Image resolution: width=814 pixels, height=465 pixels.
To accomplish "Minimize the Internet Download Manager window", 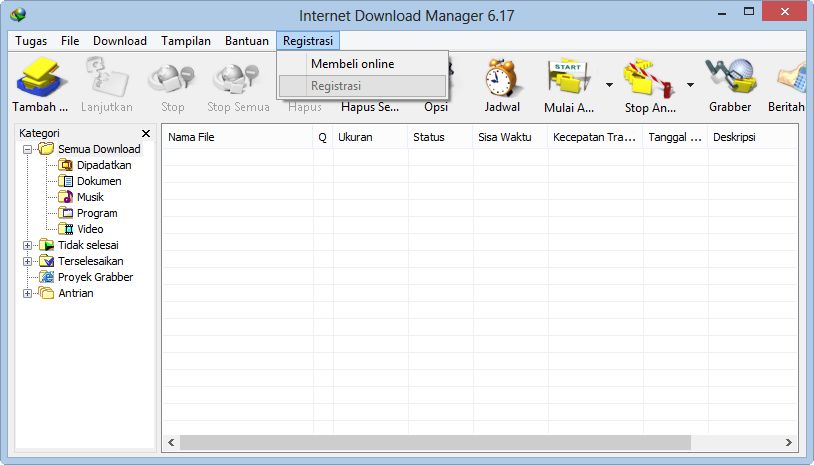I will pos(722,12).
